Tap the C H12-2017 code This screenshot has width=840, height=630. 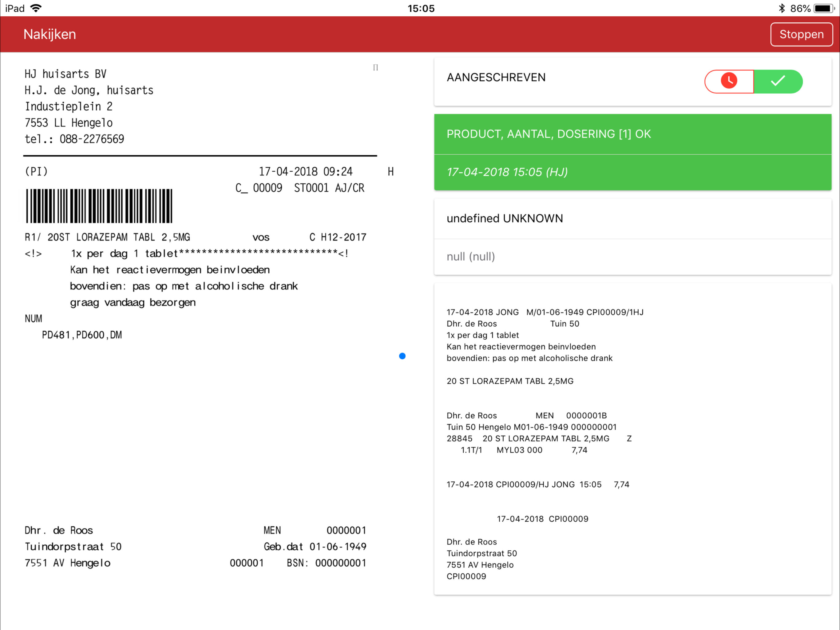338,237
